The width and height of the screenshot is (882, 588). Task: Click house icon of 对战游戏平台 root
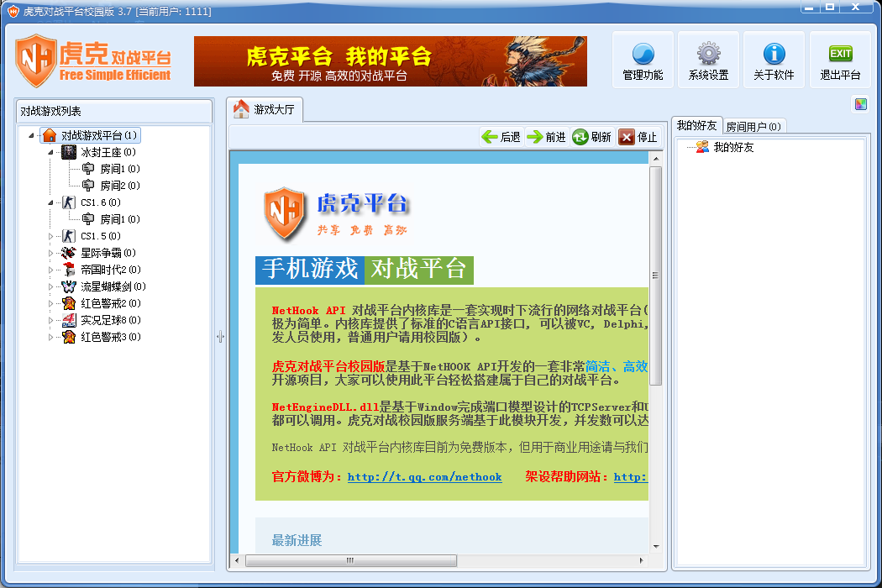[x=50, y=135]
